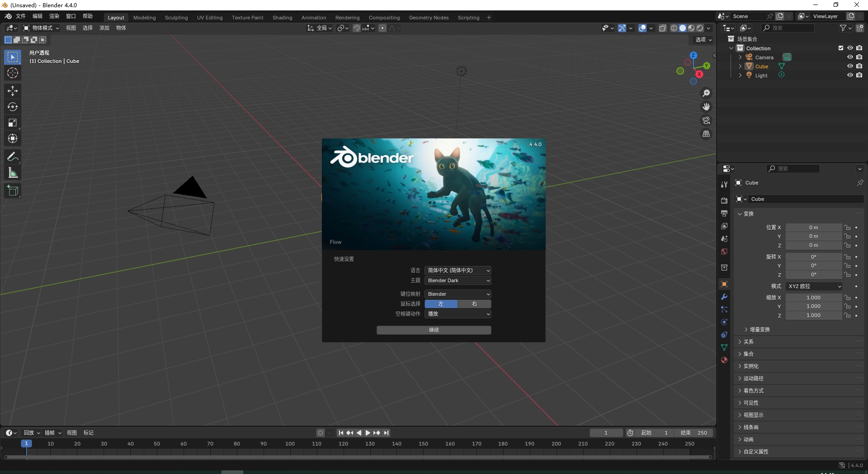
Task: Open the 渲染 menu
Action: [54, 16]
